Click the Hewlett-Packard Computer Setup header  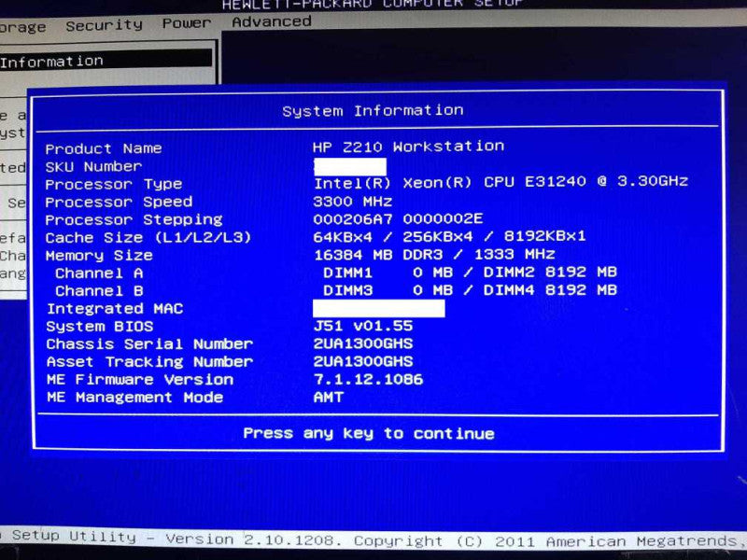click(373, 5)
